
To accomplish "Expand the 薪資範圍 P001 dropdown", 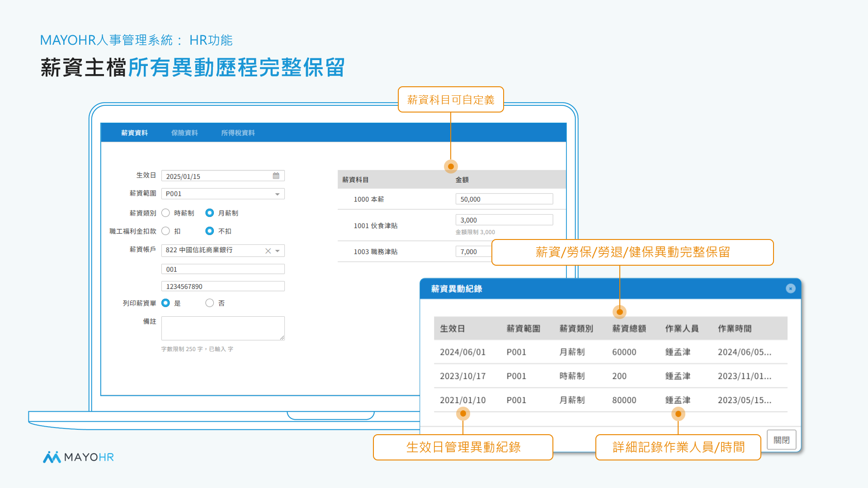I will 277,194.
